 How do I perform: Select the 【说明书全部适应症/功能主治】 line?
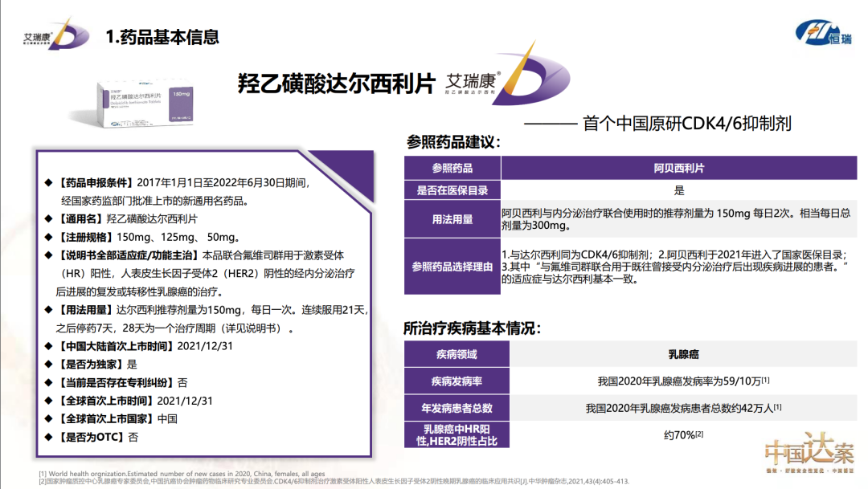tap(200, 273)
